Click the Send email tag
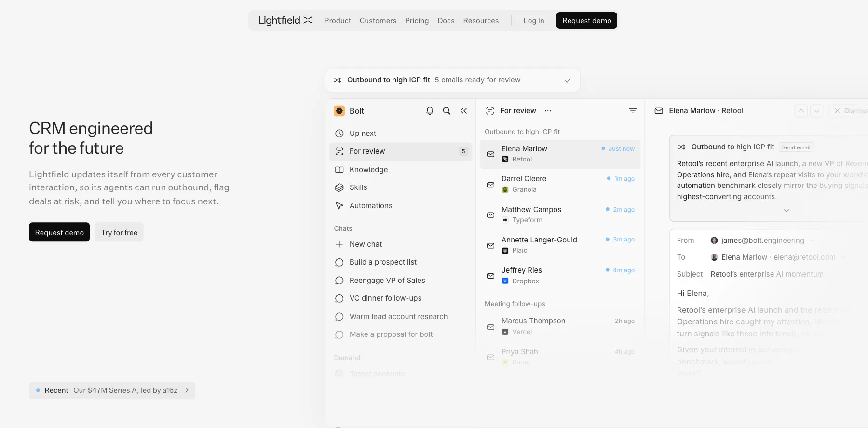 [x=796, y=147]
